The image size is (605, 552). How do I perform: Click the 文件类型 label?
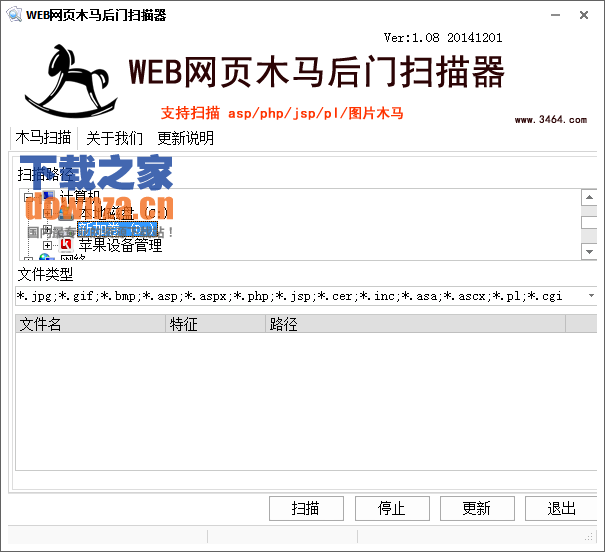(45, 274)
